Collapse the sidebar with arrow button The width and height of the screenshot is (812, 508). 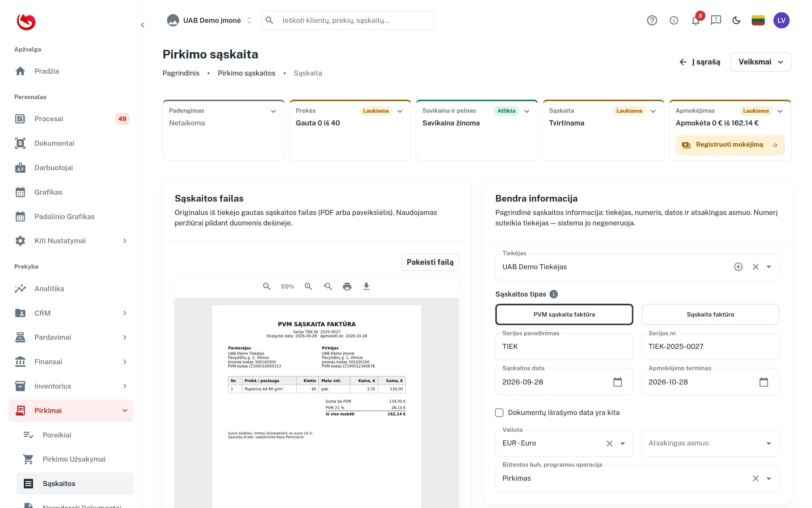tap(143, 25)
